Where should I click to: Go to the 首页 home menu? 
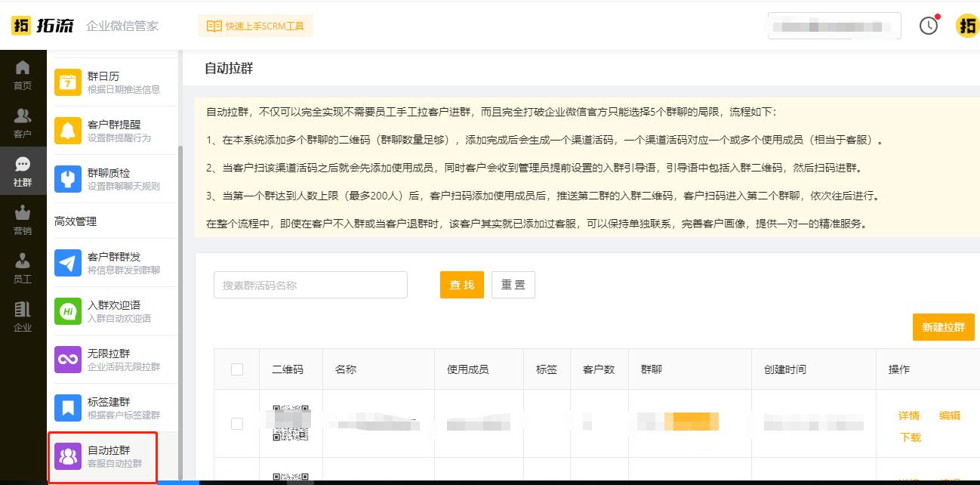click(22, 74)
